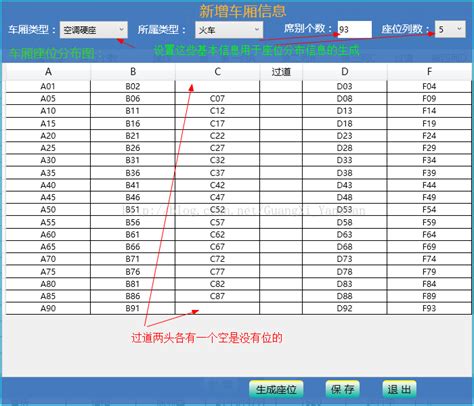Select seat cell F93
The image size is (474, 406).
(429, 308)
